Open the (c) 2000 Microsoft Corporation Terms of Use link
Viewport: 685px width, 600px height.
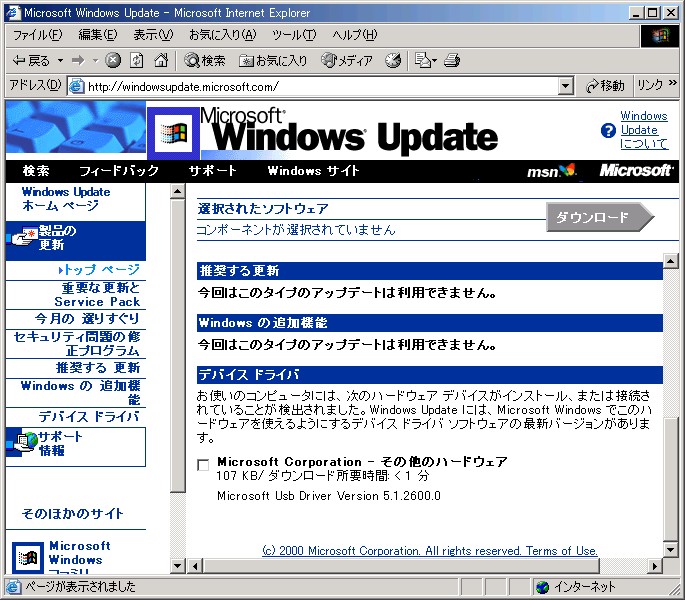click(429, 551)
